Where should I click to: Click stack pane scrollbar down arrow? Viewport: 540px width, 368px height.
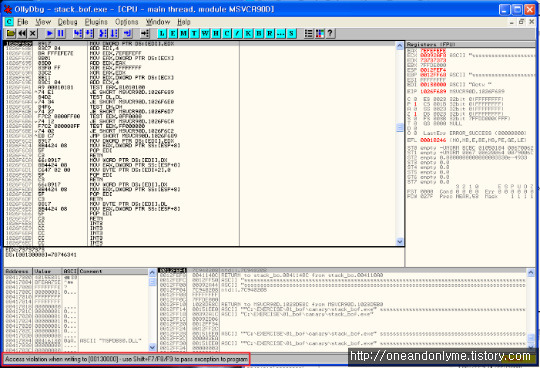(x=531, y=347)
